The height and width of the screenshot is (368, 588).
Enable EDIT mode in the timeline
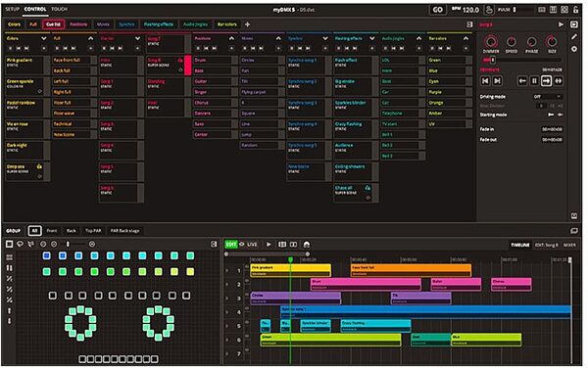[231, 245]
